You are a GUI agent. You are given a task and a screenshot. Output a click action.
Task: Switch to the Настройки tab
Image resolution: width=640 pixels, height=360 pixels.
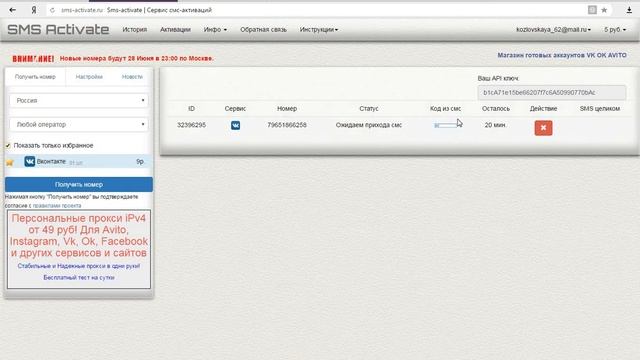(89, 77)
